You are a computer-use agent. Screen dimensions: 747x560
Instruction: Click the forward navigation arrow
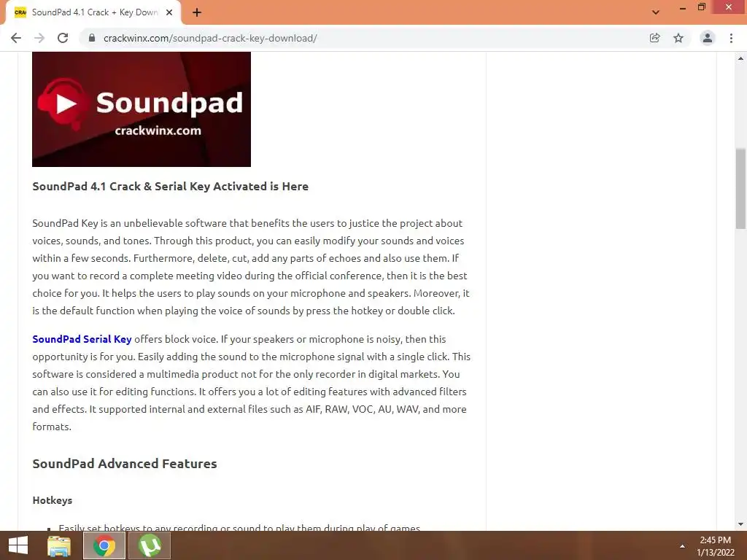[x=39, y=38]
